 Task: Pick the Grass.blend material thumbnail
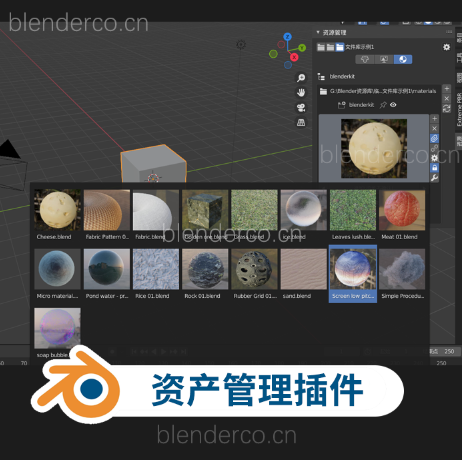[x=254, y=210]
